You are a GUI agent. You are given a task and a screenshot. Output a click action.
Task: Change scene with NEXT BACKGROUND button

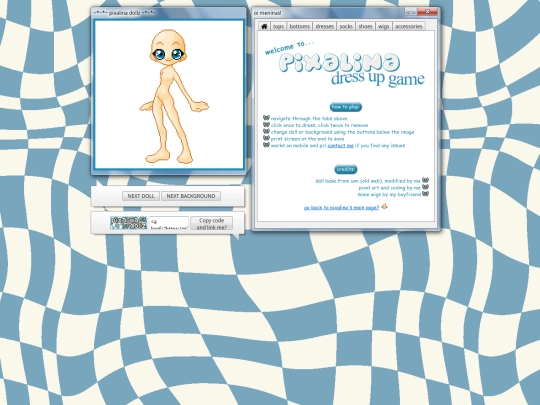pos(191,196)
